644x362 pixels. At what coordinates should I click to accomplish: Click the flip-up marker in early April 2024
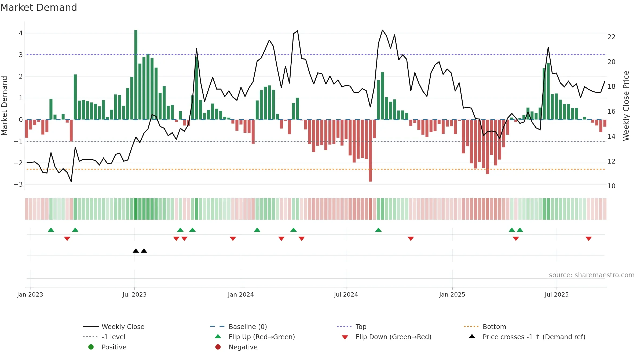point(294,230)
